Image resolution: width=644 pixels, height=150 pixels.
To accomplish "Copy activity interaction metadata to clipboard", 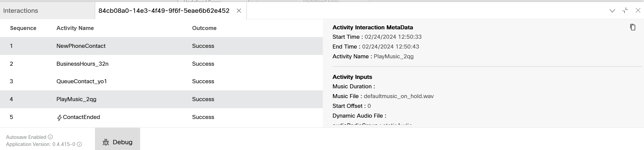I will tap(633, 27).
